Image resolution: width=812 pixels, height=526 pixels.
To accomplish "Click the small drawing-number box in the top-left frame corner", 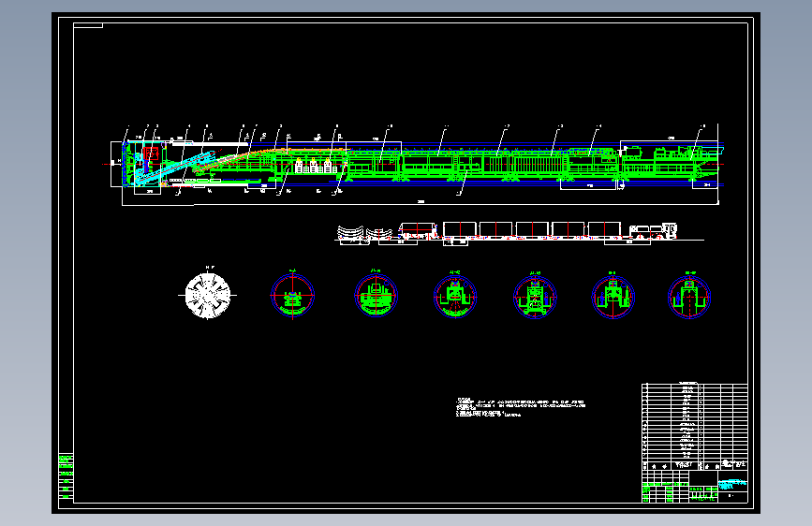I will coord(88,25).
